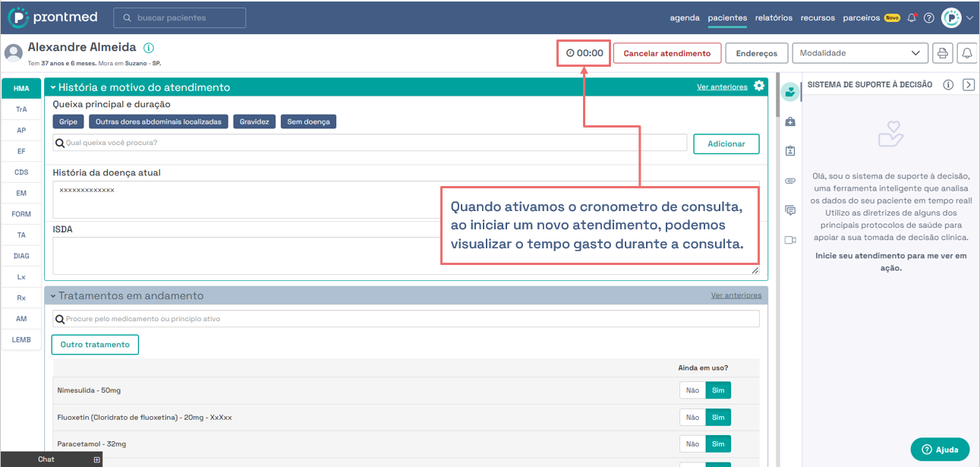Select the HMA side tab
The height and width of the screenshot is (467, 980).
pos(21,89)
